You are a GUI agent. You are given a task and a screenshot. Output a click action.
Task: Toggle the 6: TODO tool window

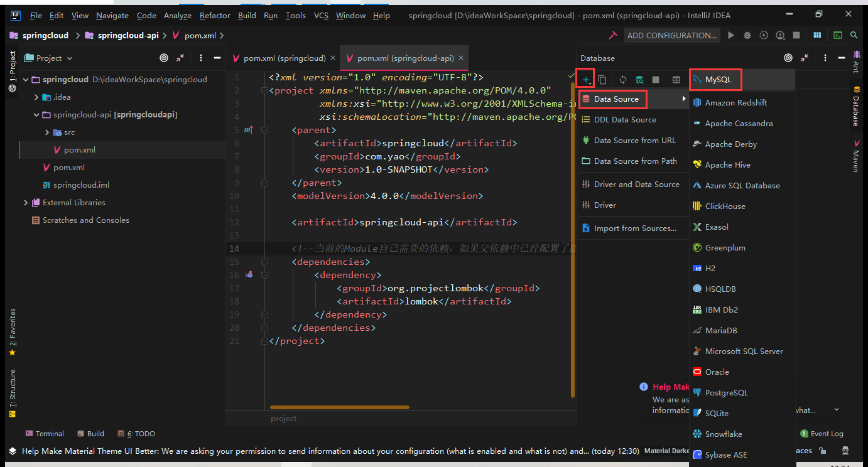pyautogui.click(x=136, y=434)
